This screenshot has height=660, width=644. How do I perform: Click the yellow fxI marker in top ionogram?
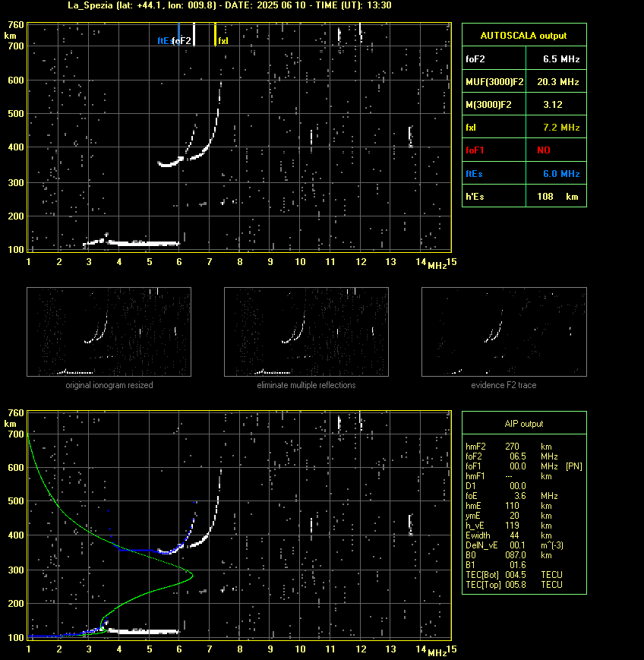216,34
